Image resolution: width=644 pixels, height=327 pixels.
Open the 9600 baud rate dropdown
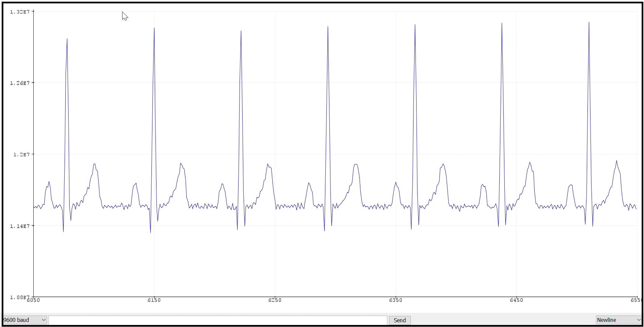click(25, 320)
